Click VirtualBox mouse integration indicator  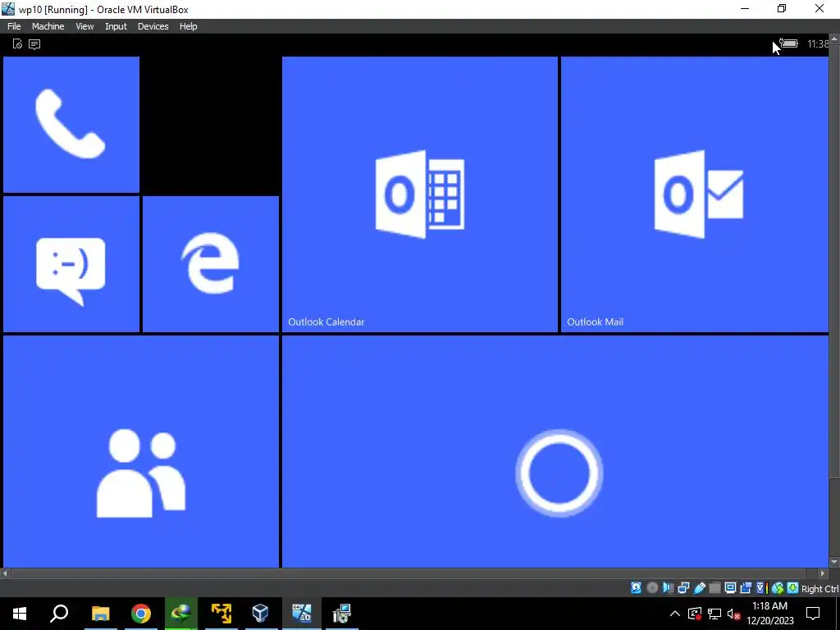[x=778, y=588]
